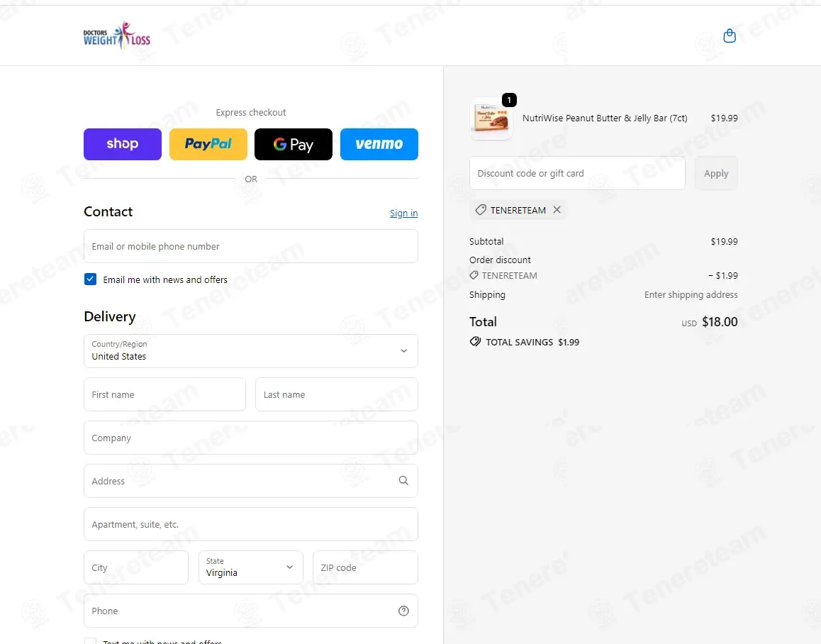Click the address search magnifier icon
Image resolution: width=821 pixels, height=644 pixels.
(x=403, y=480)
